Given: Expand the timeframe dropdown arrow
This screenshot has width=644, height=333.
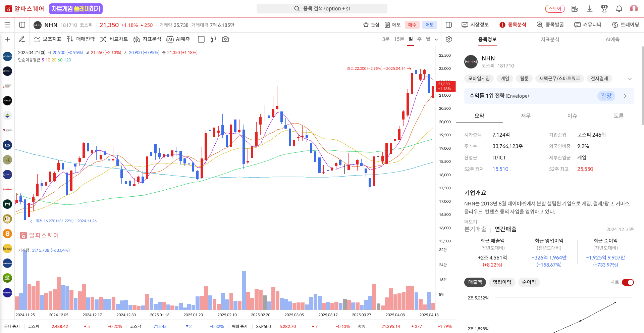Looking at the screenshot, I should (436, 39).
